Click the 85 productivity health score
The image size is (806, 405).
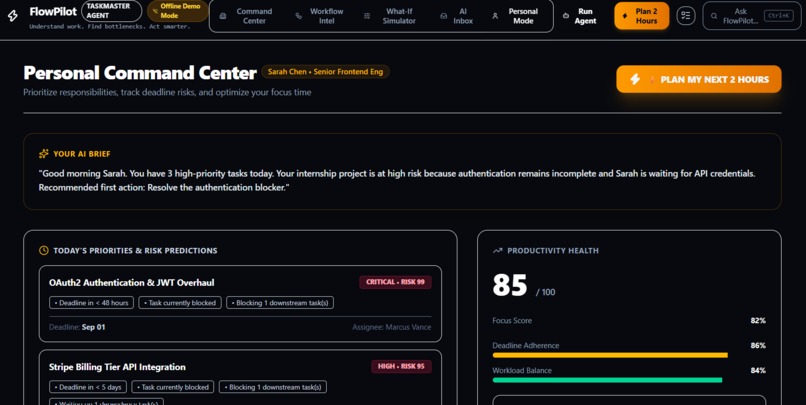[510, 285]
